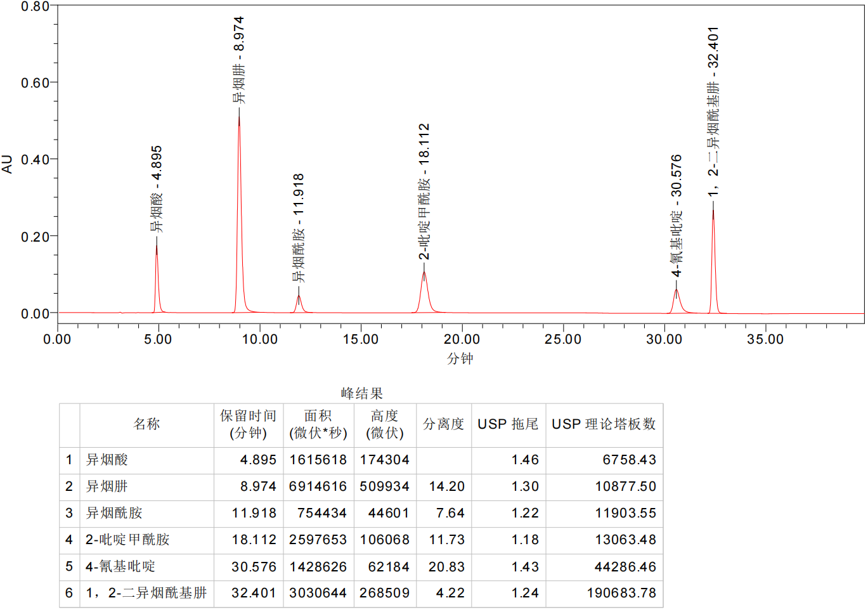This screenshot has width=868, height=612.
Task: Click the 保留时间 (分钟) column header
Action: click(248, 424)
